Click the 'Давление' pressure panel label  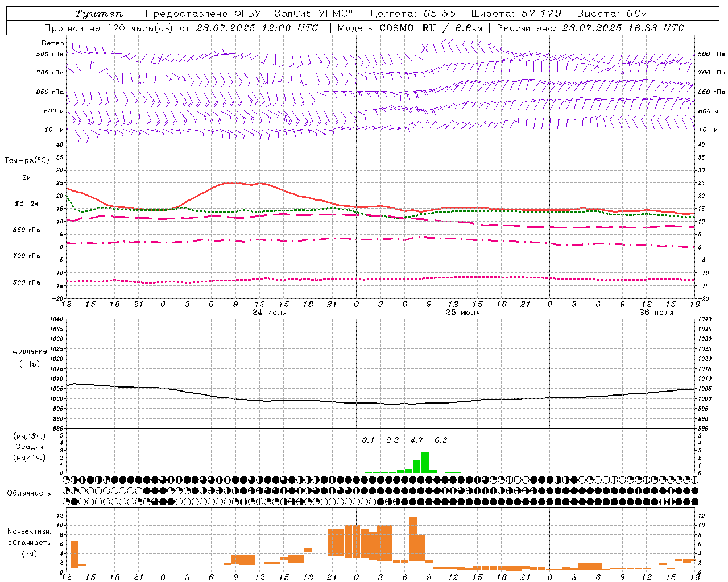30,351
